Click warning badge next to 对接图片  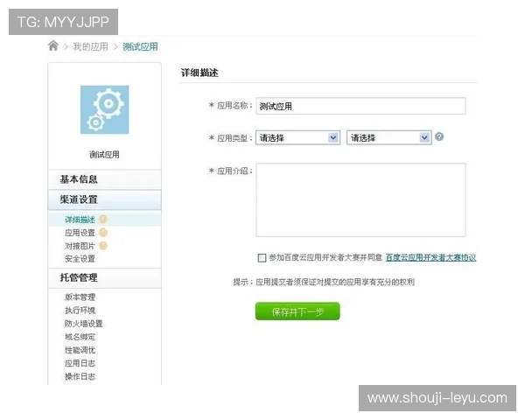(x=103, y=246)
